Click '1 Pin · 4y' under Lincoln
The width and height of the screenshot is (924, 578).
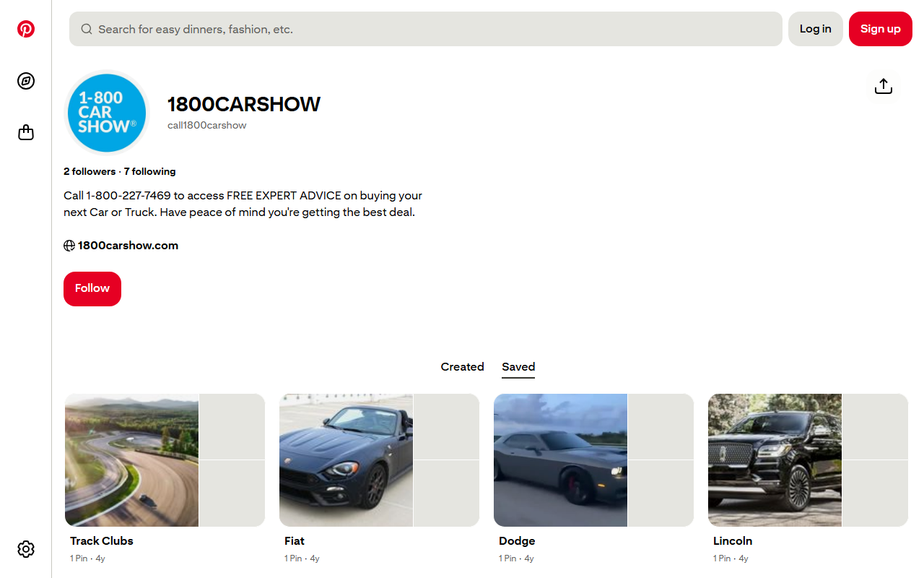point(731,558)
